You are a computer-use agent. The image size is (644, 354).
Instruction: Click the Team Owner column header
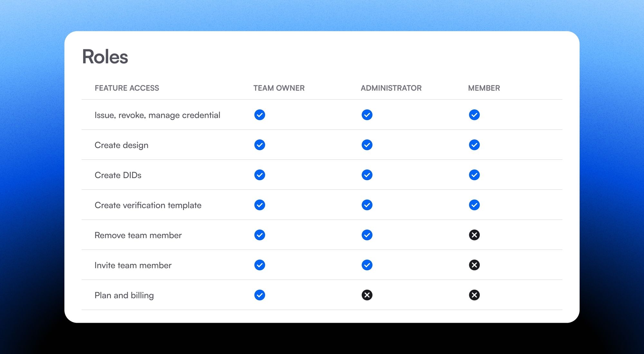pos(279,88)
